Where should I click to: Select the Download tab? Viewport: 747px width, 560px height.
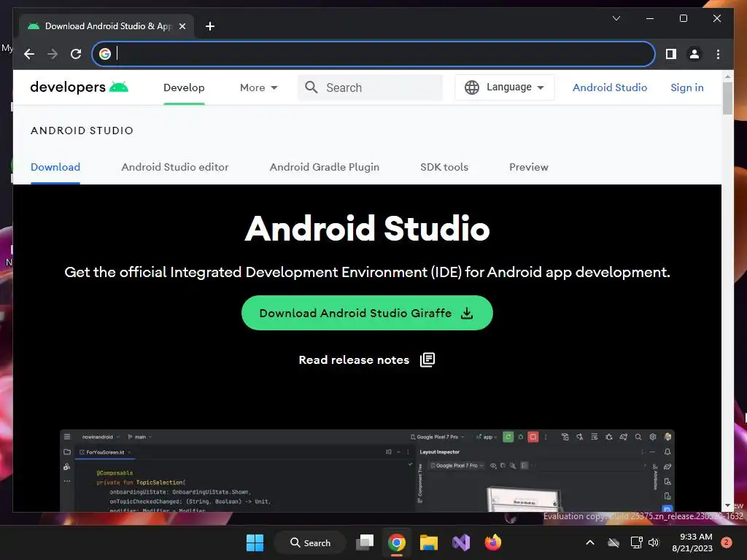tap(55, 167)
